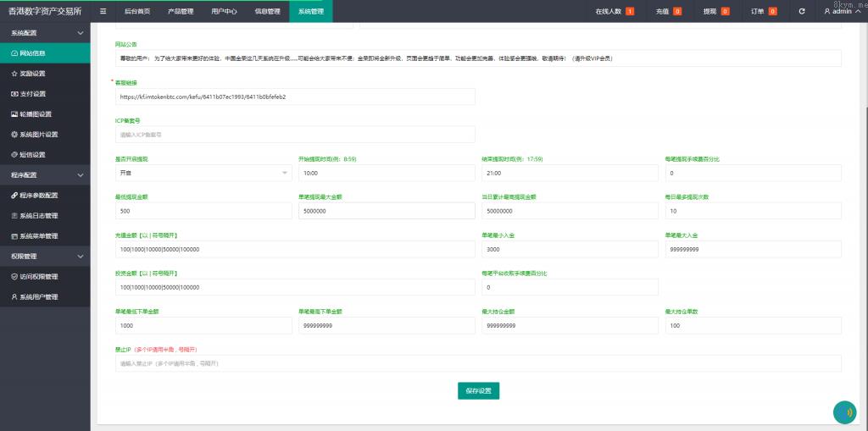868x431 pixels.
Task: Open 程序参数配置 in the sidebar
Action: click(38, 196)
